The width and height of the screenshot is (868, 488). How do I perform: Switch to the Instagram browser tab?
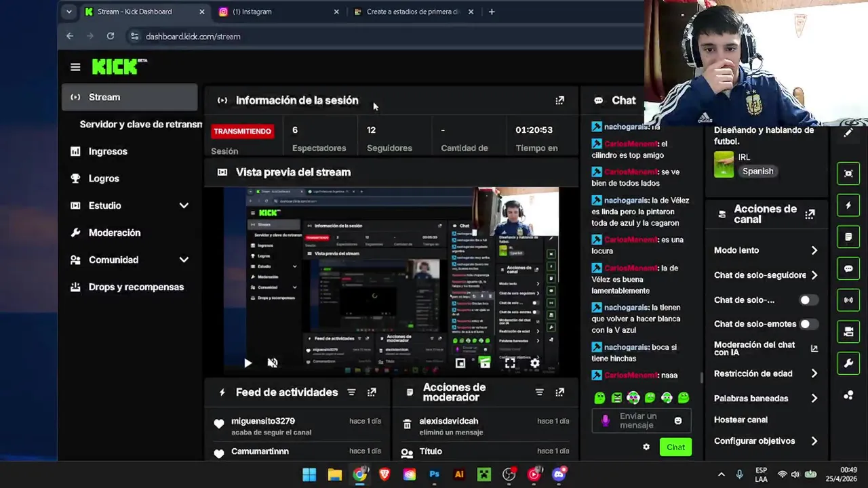pyautogui.click(x=279, y=12)
